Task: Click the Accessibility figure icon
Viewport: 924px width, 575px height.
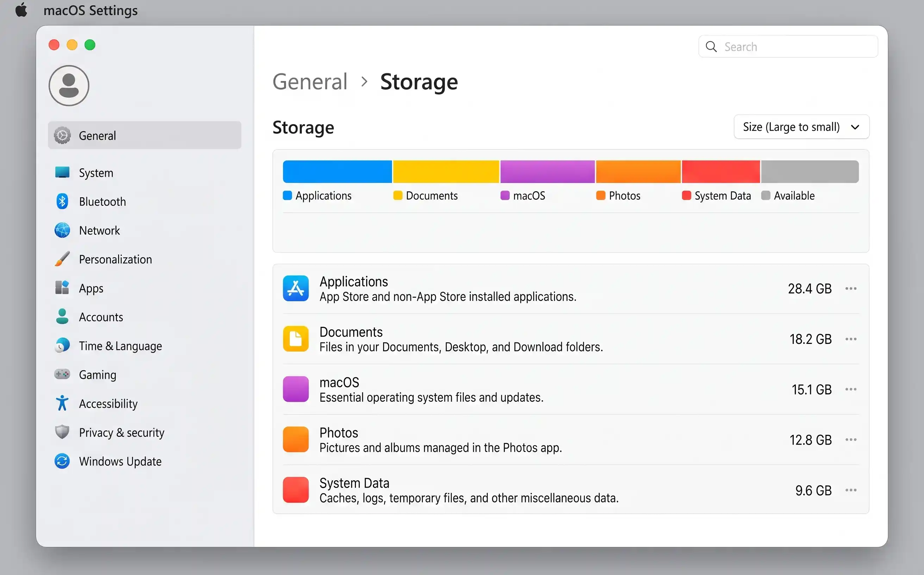Action: [62, 403]
